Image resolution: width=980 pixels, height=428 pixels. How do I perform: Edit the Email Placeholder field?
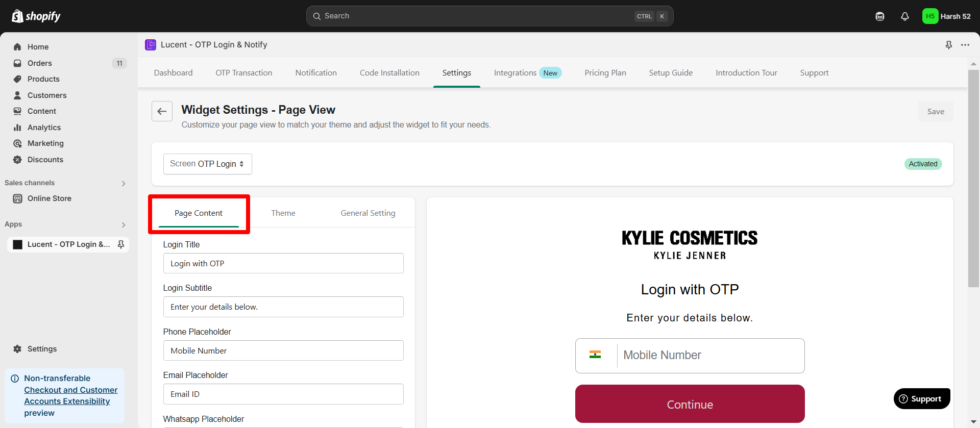tap(283, 394)
